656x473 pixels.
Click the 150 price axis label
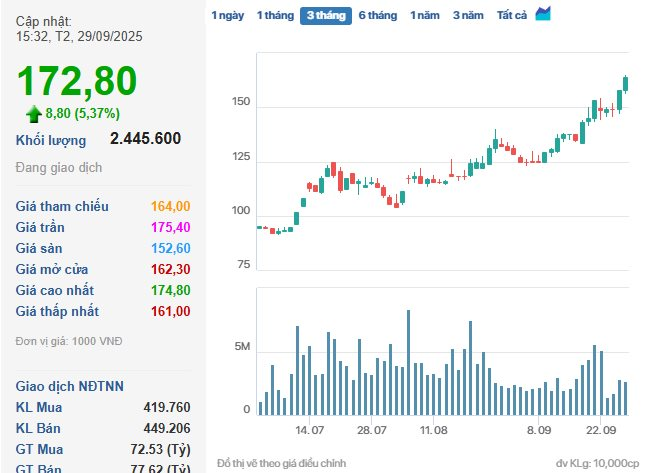[x=241, y=102]
